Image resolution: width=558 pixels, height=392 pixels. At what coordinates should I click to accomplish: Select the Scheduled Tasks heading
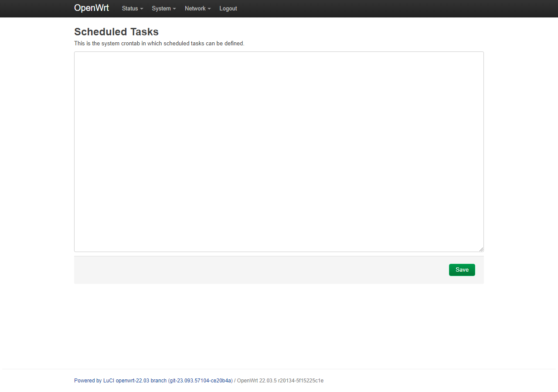click(x=116, y=32)
